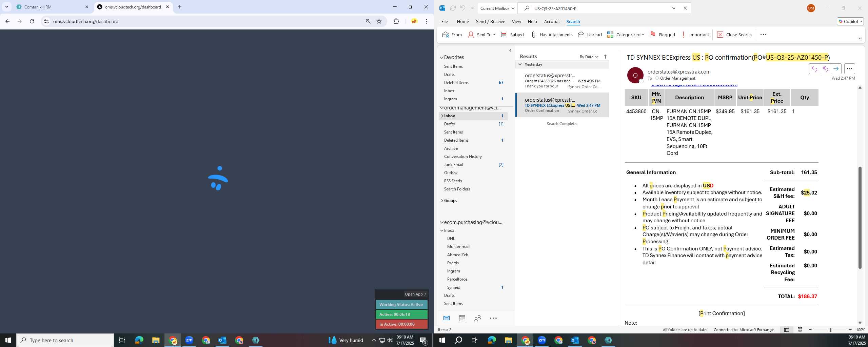Screen dimensions: 868x347
Task: Open the Chrome three-dot menu
Action: [427, 21]
